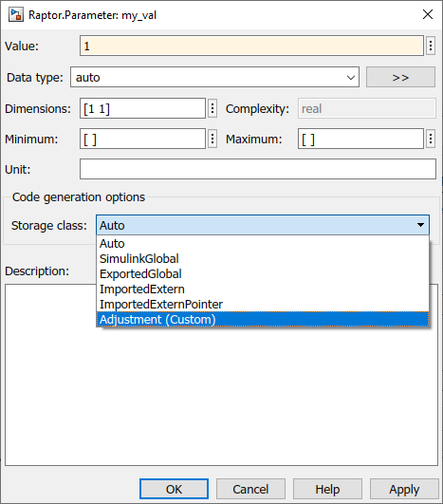This screenshot has height=504, width=443.
Task: Open the Data type dropdown
Action: (214, 77)
